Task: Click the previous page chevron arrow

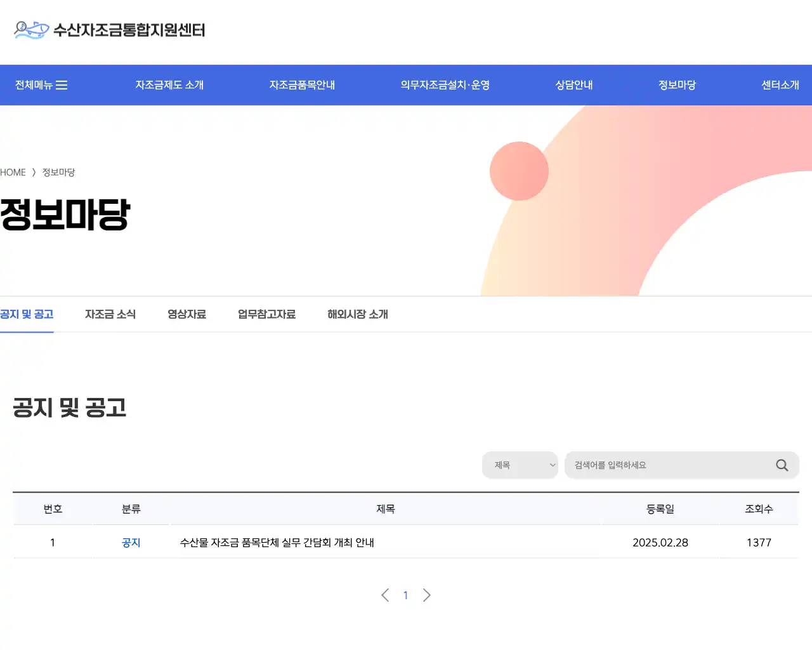Action: point(385,595)
